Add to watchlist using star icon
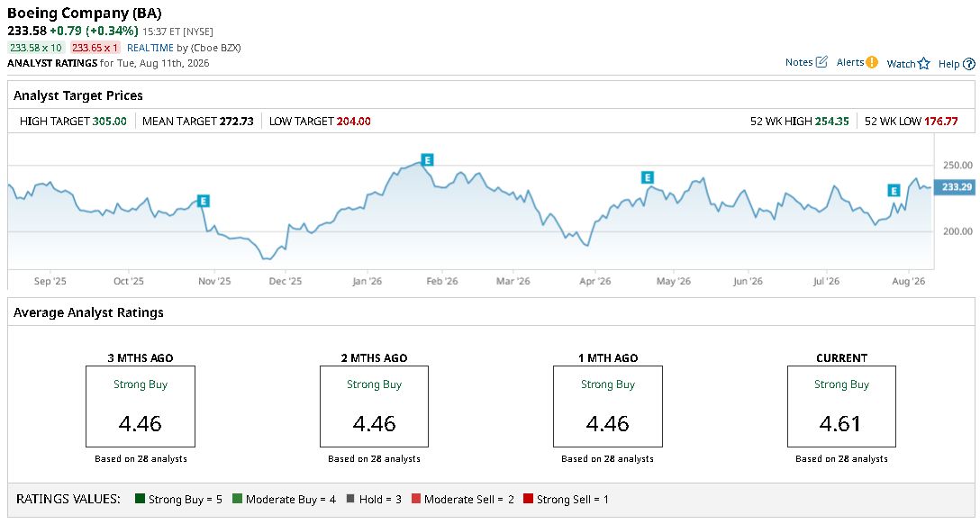 click(x=924, y=64)
